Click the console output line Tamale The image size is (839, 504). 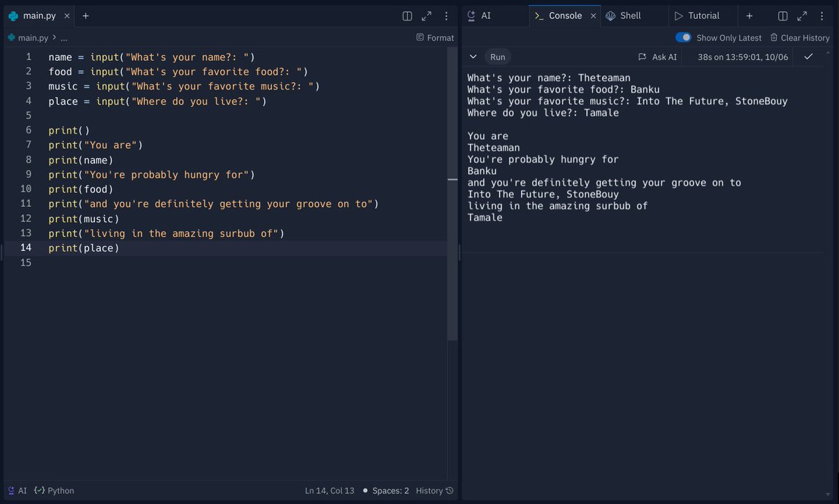[485, 217]
